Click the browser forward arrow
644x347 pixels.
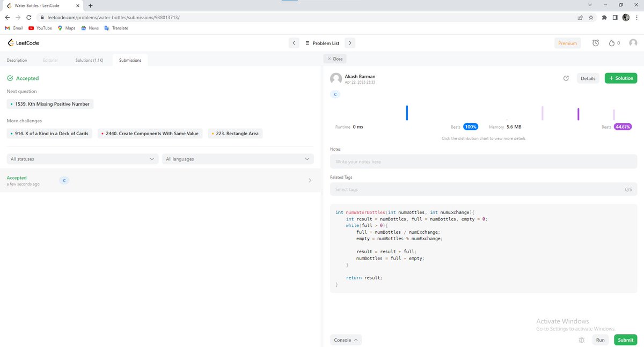[18, 17]
